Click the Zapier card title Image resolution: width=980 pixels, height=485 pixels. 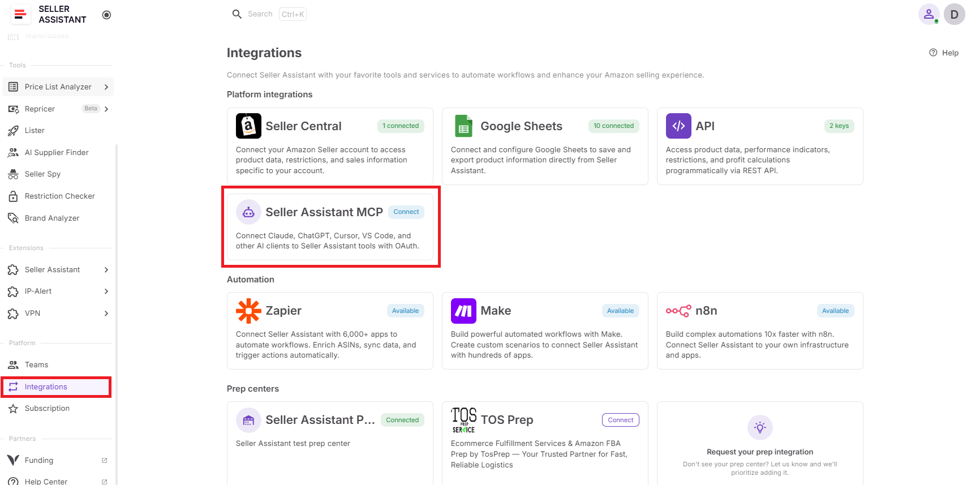click(x=283, y=311)
